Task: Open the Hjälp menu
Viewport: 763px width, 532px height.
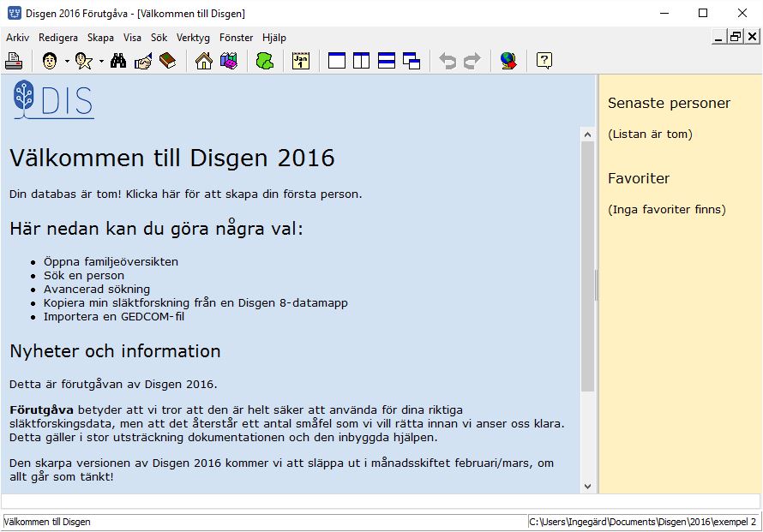Action: click(274, 38)
